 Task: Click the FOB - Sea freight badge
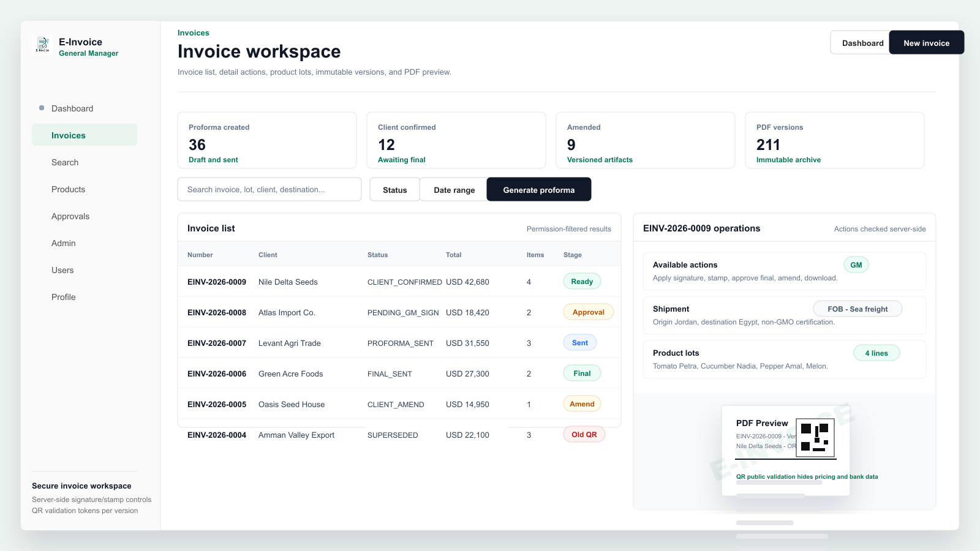click(x=858, y=309)
